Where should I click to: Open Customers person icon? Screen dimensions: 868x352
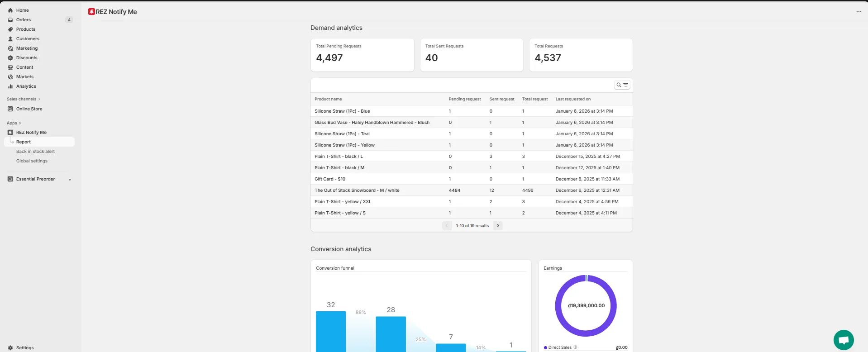pos(10,39)
